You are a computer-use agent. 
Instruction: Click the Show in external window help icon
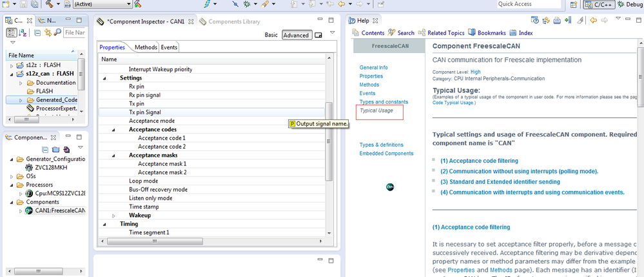[535, 20]
